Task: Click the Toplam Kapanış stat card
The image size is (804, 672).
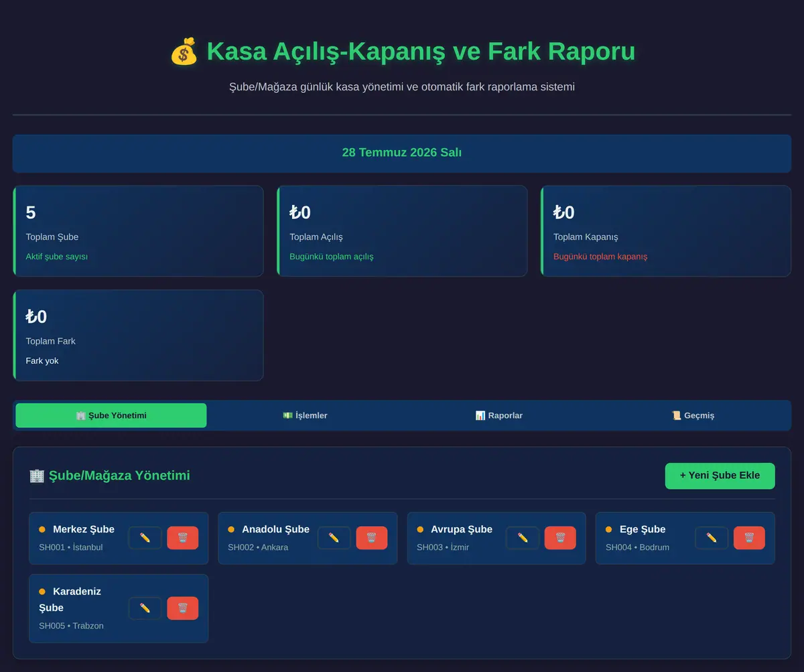Action: coord(666,231)
